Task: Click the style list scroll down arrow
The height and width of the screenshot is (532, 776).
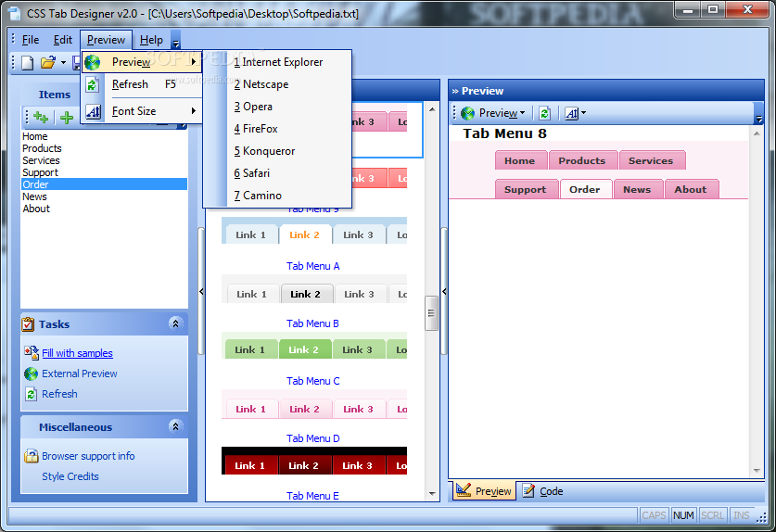Action: click(x=432, y=493)
